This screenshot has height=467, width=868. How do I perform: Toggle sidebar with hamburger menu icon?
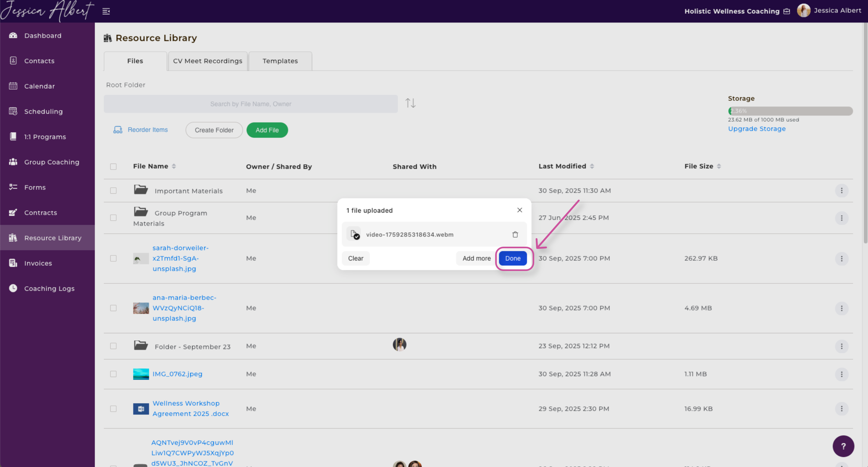coord(106,11)
